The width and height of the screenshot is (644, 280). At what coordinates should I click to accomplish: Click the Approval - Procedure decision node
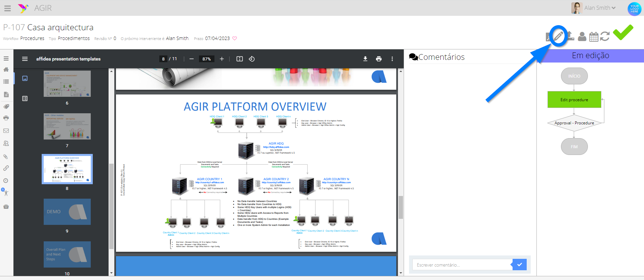[x=574, y=123]
